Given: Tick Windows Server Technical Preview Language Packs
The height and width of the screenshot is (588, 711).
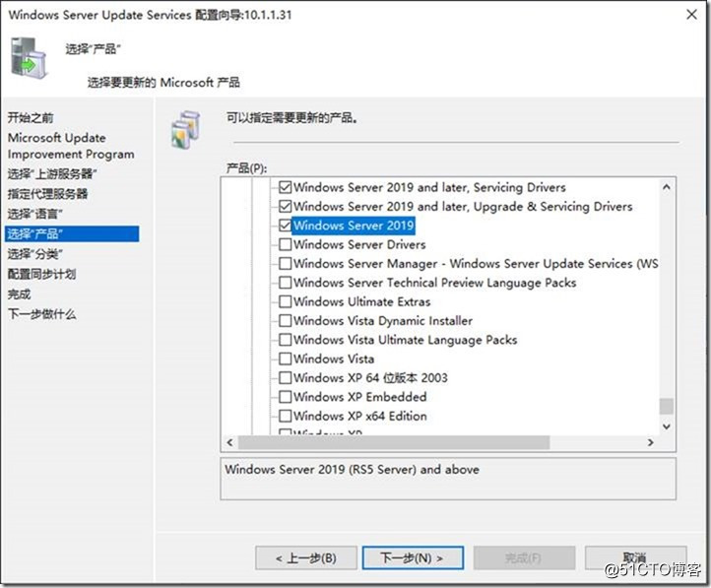Looking at the screenshot, I should point(285,283).
